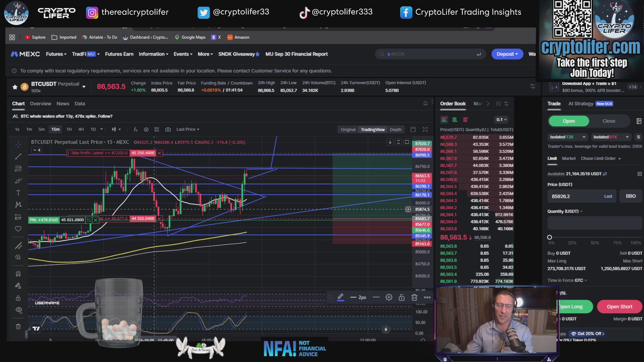
Task: Select the 1H timeframe
Action: click(x=69, y=129)
